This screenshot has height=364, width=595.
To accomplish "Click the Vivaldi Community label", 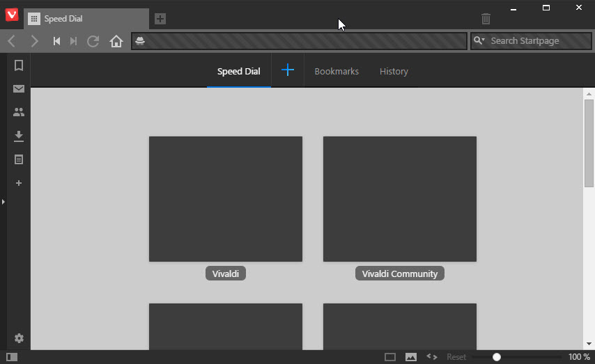I will [400, 274].
